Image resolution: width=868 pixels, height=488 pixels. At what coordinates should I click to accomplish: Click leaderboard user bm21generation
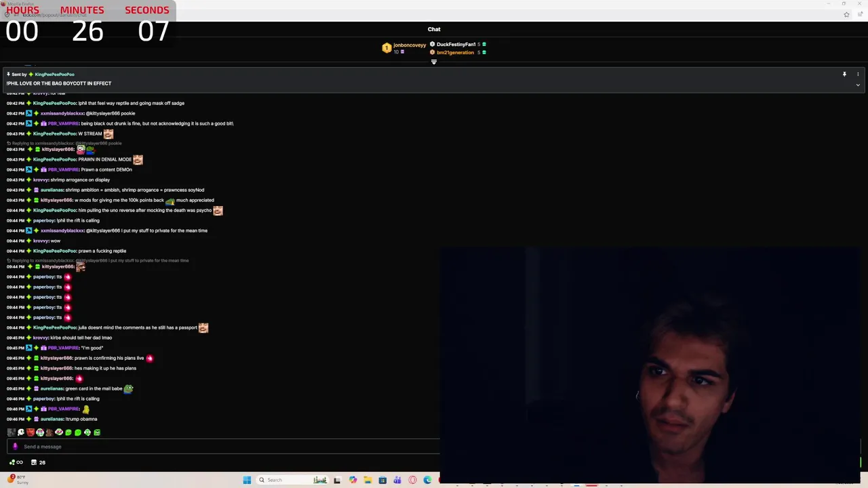tap(455, 52)
